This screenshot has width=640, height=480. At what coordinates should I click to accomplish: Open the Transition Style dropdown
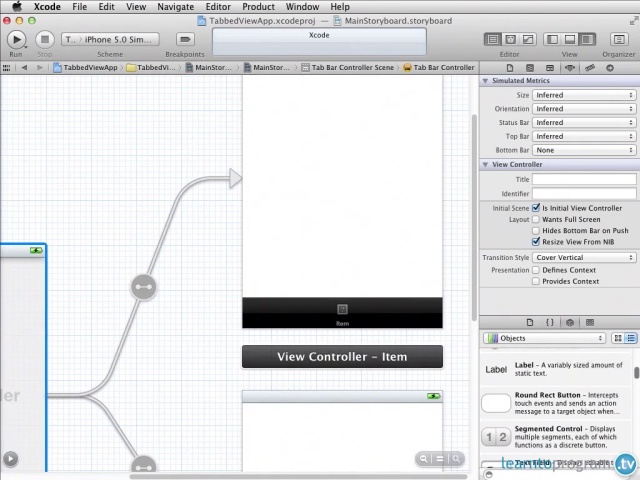pos(584,258)
